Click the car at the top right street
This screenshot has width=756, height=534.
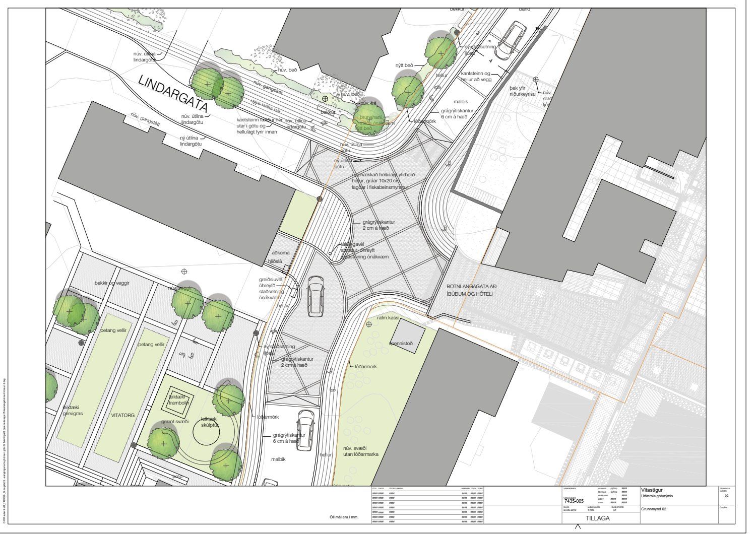point(511,36)
